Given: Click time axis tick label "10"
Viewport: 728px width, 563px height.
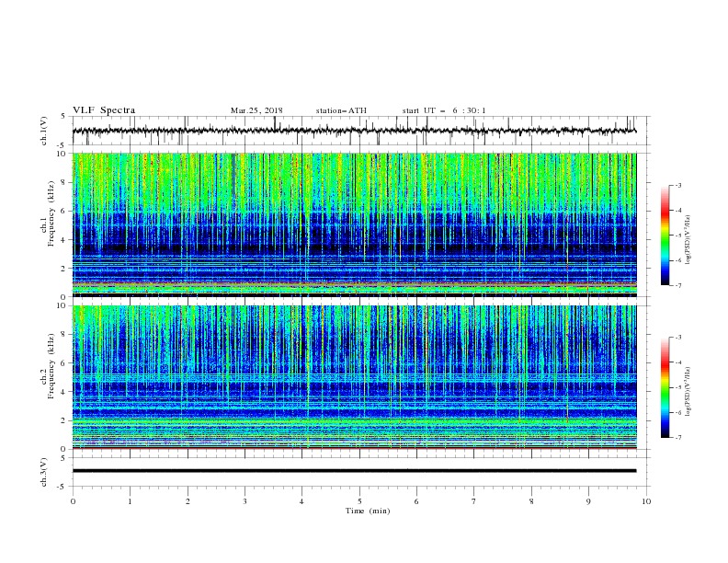Looking at the screenshot, I should (646, 501).
